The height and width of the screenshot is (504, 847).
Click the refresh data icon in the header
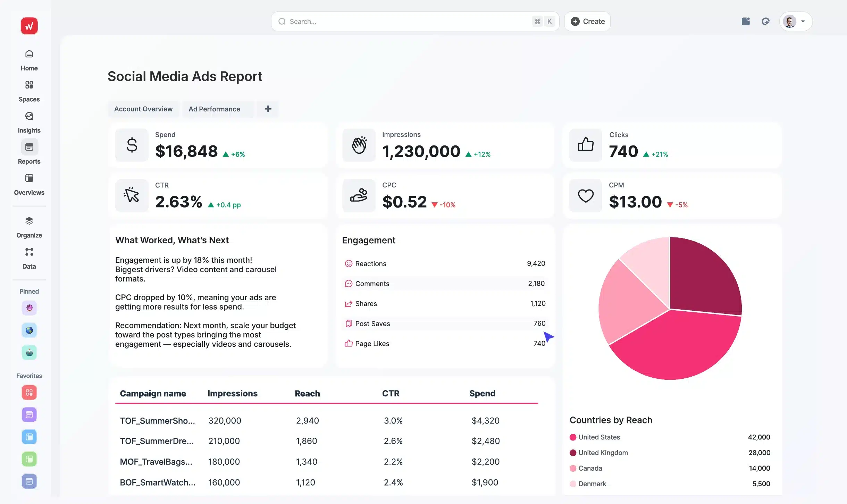coord(766,21)
